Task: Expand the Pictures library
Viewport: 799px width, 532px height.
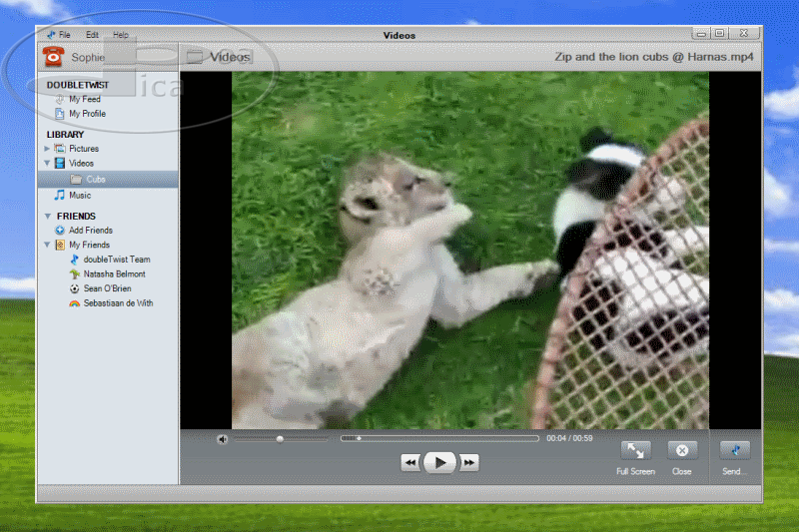Action: (46, 149)
